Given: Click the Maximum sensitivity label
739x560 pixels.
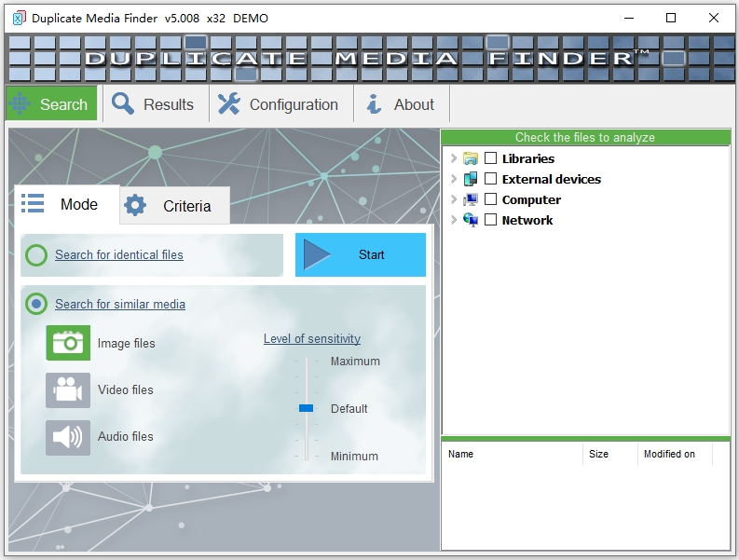Looking at the screenshot, I should pos(355,362).
